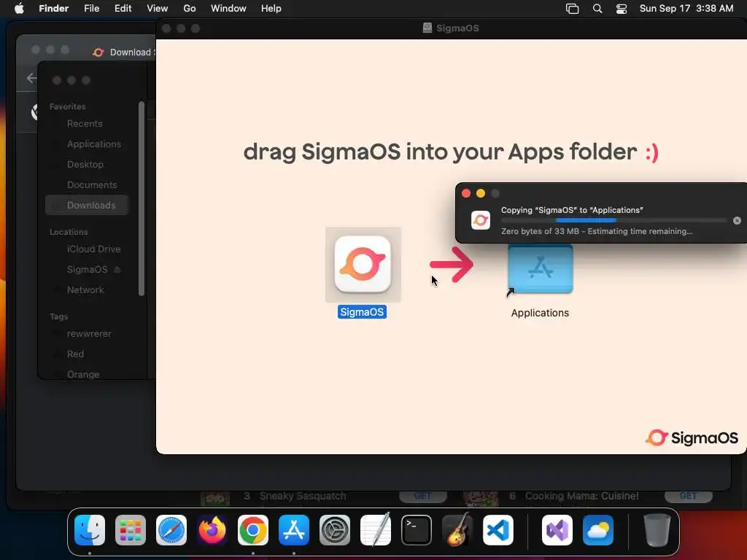Cancel the SigmaOS copy with the x button
The height and width of the screenshot is (560, 747).
click(x=737, y=220)
